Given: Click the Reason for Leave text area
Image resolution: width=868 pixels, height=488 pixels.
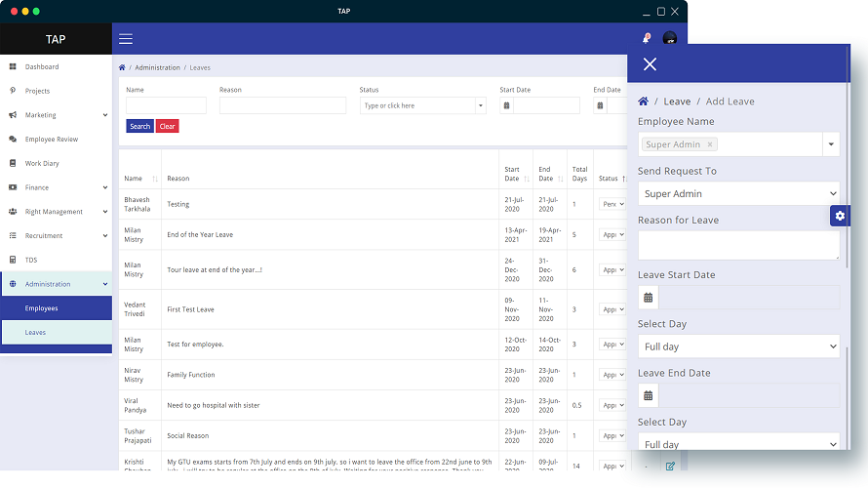Looking at the screenshot, I should click(x=738, y=245).
